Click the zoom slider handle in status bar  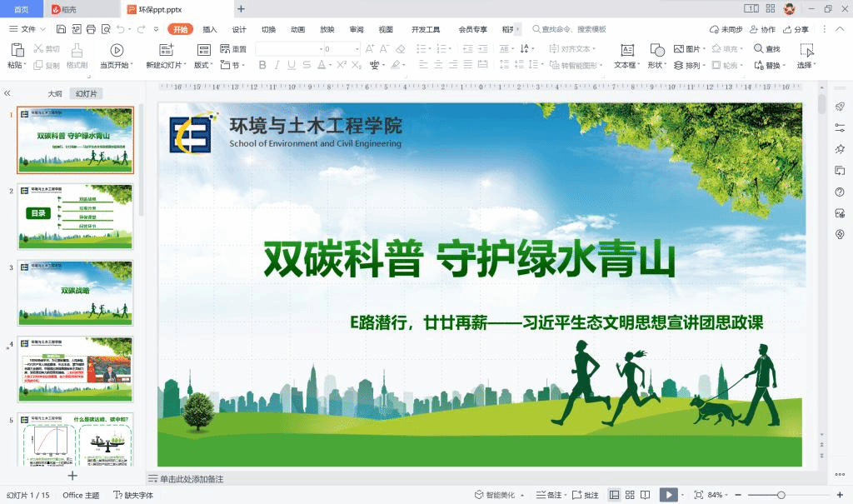tap(781, 495)
